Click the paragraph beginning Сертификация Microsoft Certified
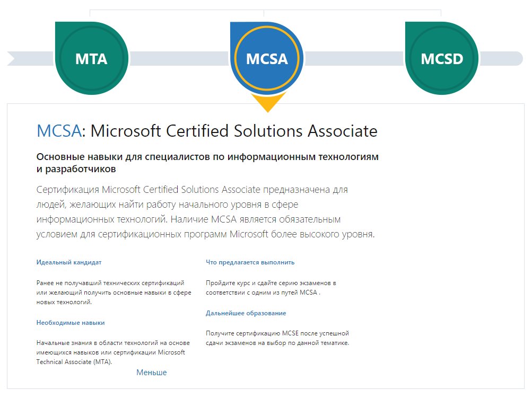532x399 pixels. pos(206,212)
